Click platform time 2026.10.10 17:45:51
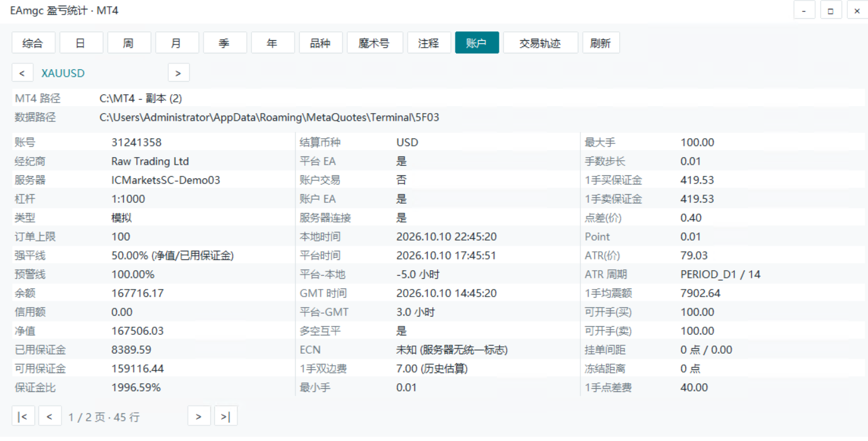868x441 pixels. (x=447, y=256)
